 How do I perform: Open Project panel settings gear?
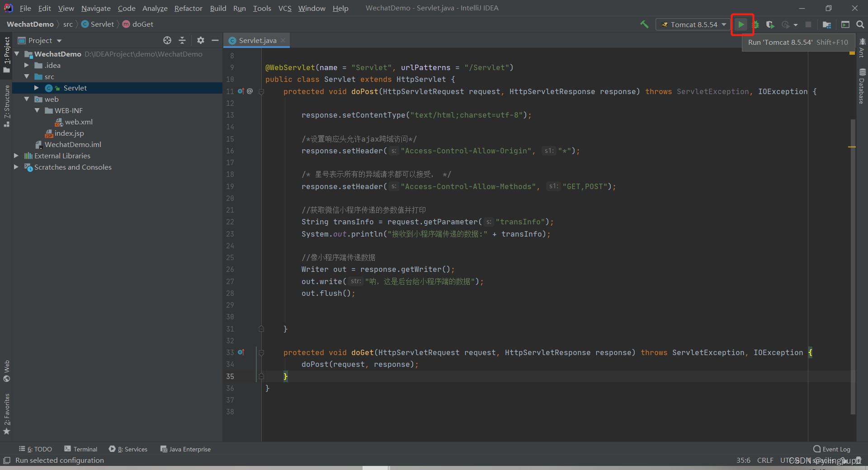tap(201, 40)
